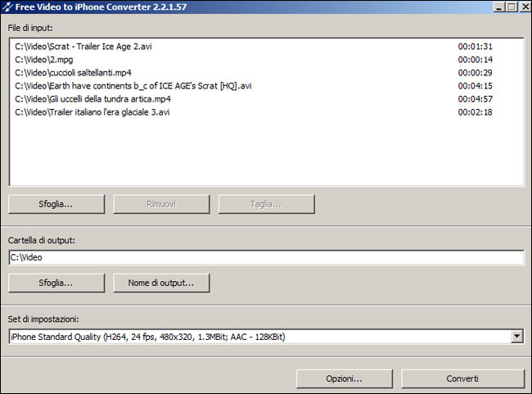Open the Nome di output dialog

161,283
